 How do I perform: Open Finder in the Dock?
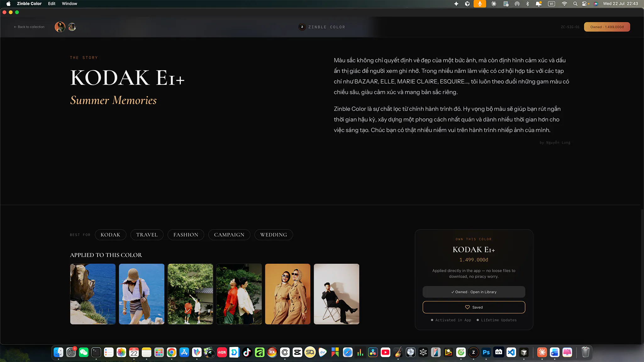click(x=58, y=353)
